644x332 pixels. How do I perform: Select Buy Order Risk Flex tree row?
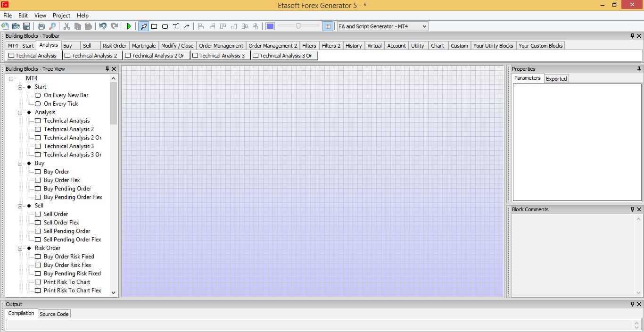[67, 265]
